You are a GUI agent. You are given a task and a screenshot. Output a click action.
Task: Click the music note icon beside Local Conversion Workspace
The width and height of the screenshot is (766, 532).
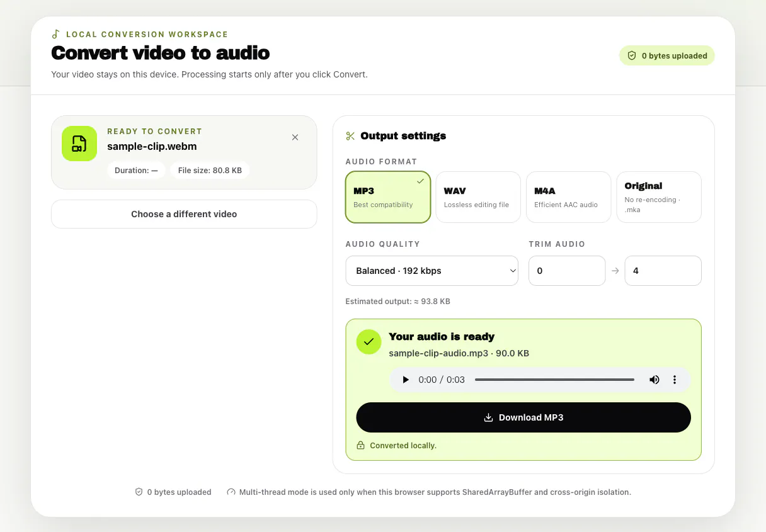coord(56,34)
